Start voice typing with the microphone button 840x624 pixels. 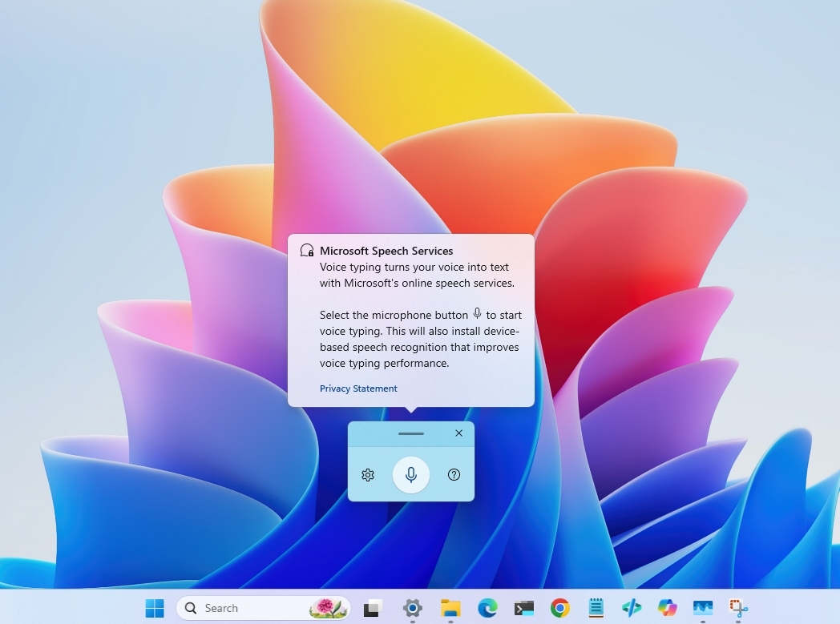411,475
